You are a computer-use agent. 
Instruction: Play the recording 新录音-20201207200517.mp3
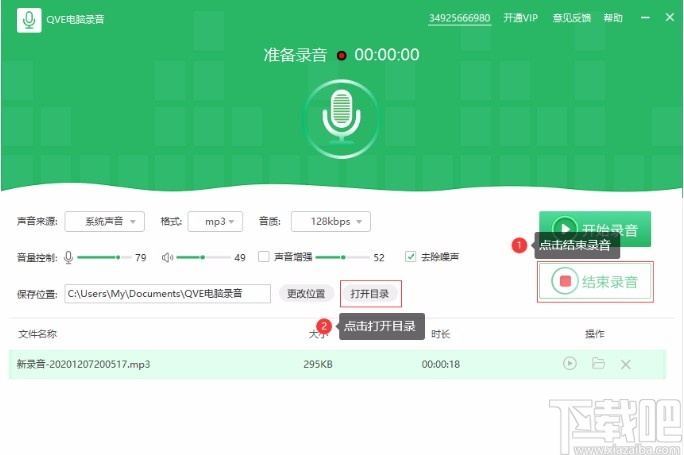pos(570,363)
